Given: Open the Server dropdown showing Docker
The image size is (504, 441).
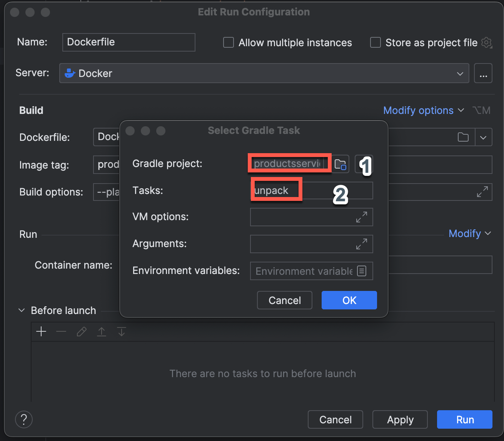Looking at the screenshot, I should coord(264,73).
